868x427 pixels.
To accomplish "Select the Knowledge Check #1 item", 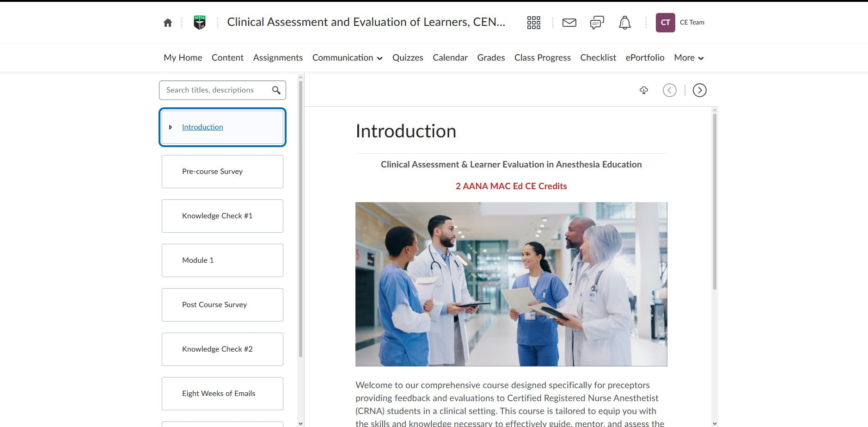I will [x=222, y=216].
